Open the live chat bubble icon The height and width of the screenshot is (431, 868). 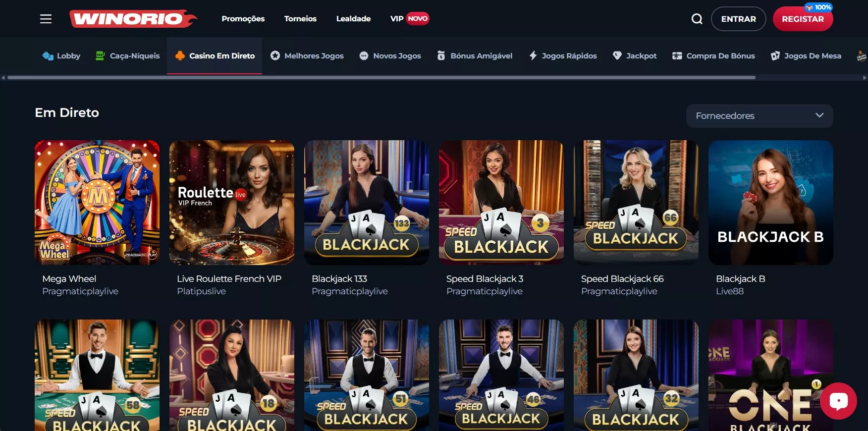click(838, 401)
